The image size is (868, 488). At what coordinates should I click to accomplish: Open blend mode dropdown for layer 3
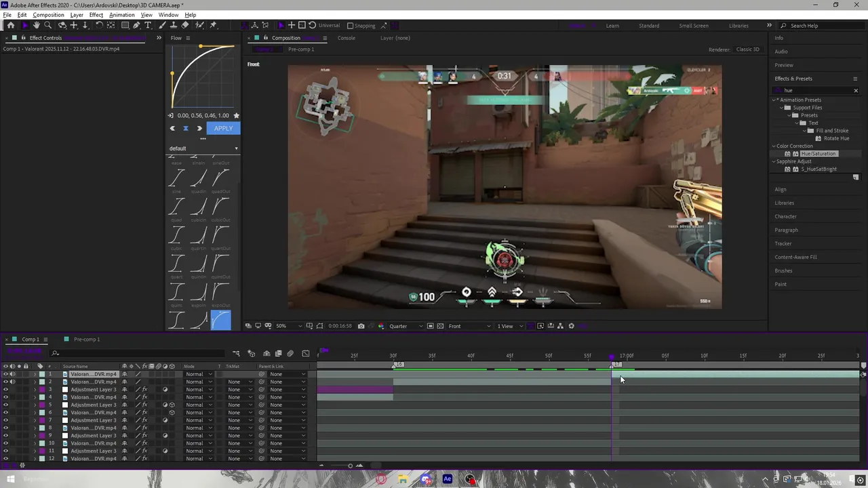click(x=199, y=390)
